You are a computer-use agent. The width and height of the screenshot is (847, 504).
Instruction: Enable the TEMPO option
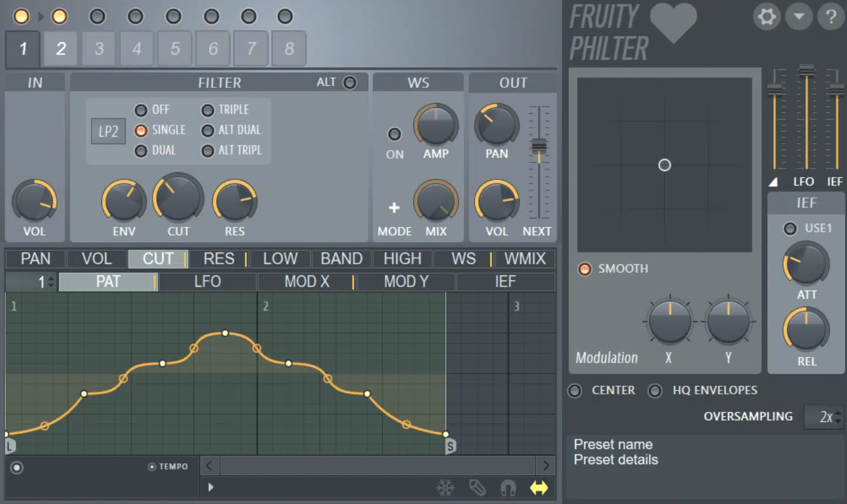pos(168,466)
